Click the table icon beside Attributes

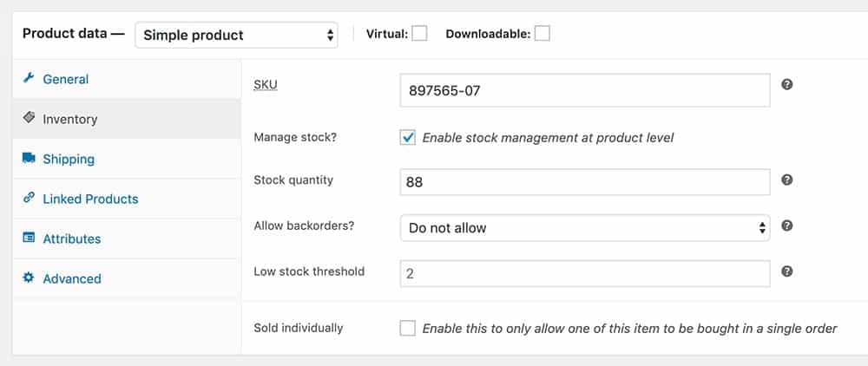(29, 238)
